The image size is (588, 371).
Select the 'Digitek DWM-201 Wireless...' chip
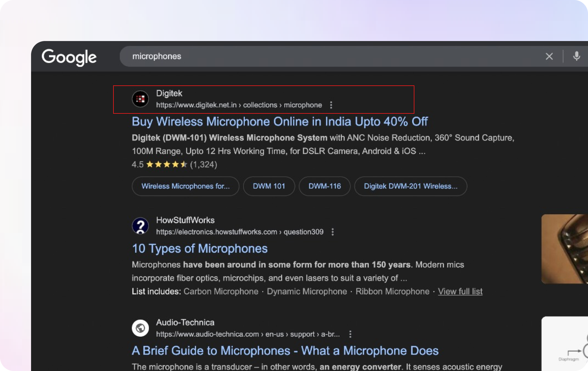pyautogui.click(x=410, y=186)
